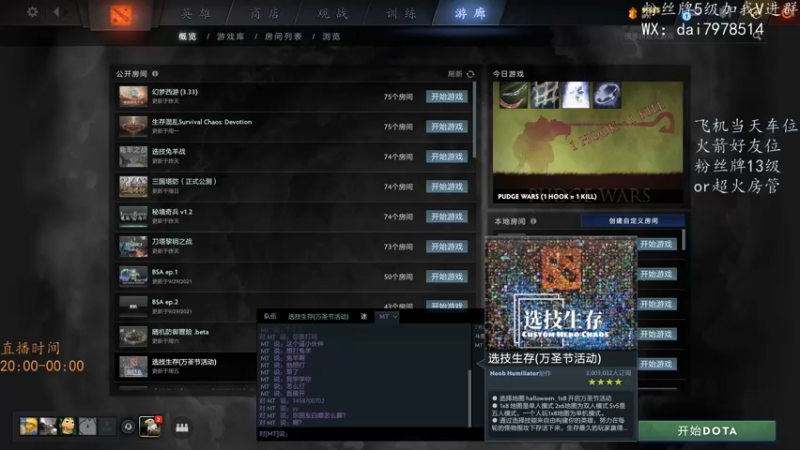
Task: Click the topmost 开始游戏 under 本地房间
Action: click(656, 244)
